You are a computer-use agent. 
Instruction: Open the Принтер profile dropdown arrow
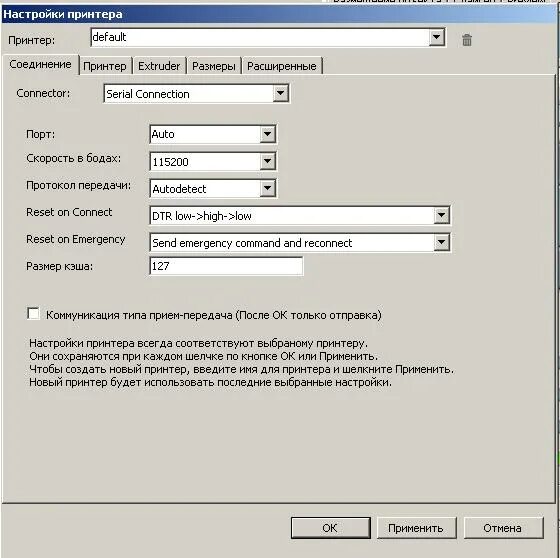pos(436,37)
